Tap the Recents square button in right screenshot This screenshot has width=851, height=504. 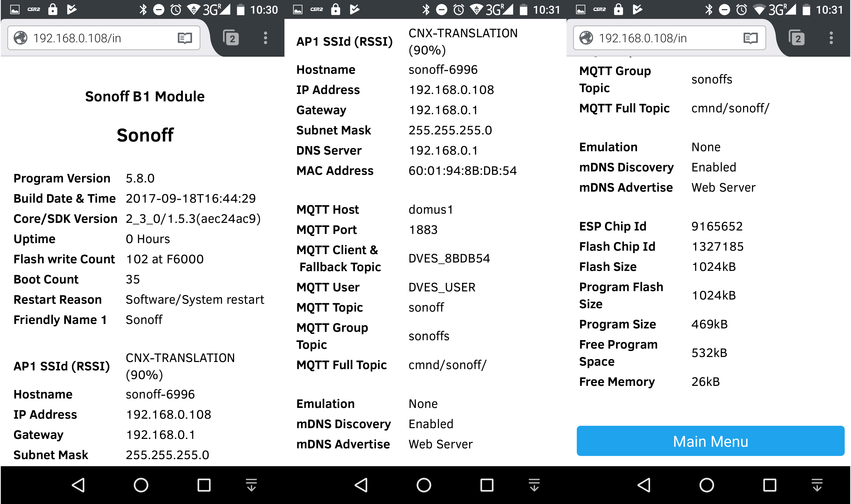(x=770, y=485)
